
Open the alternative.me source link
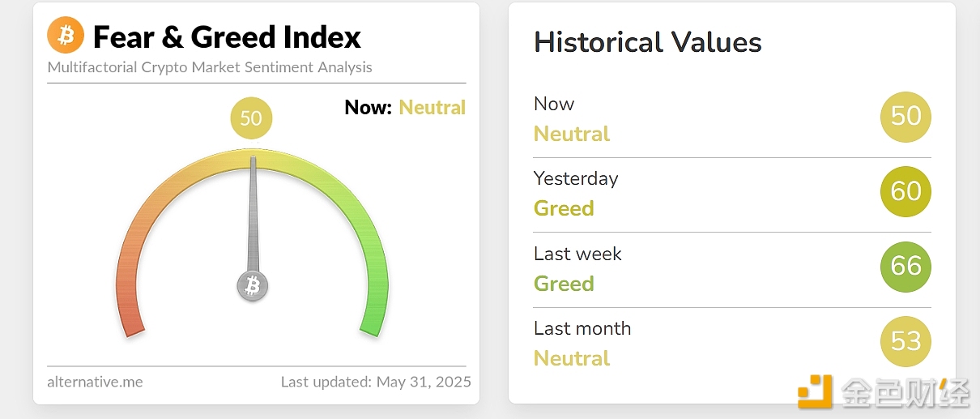(95, 382)
